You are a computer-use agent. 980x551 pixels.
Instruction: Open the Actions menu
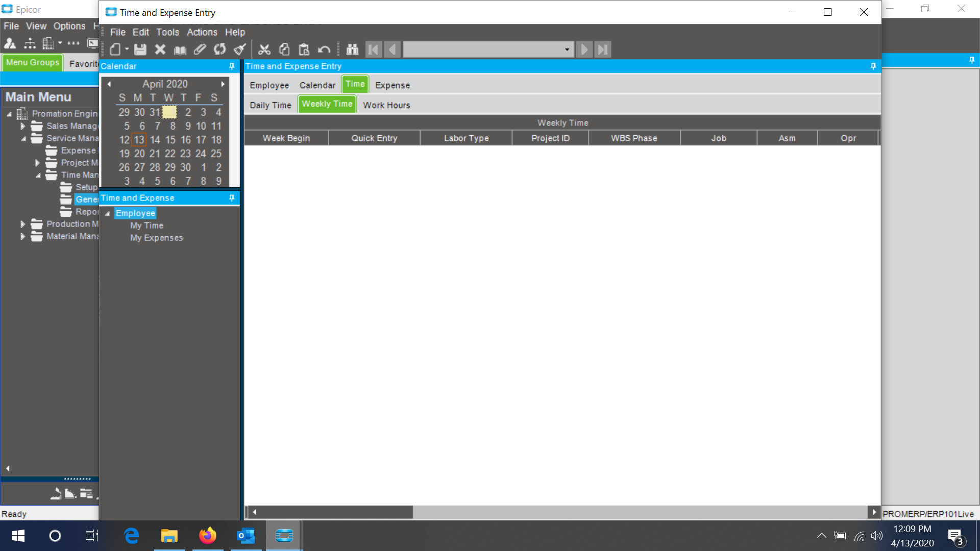[x=202, y=32]
